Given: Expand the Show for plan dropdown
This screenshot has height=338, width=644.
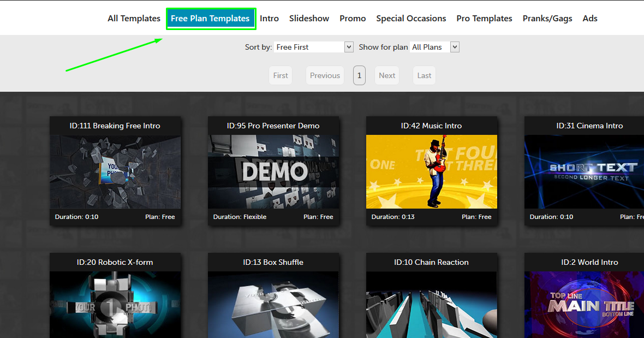Looking at the screenshot, I should point(434,46).
